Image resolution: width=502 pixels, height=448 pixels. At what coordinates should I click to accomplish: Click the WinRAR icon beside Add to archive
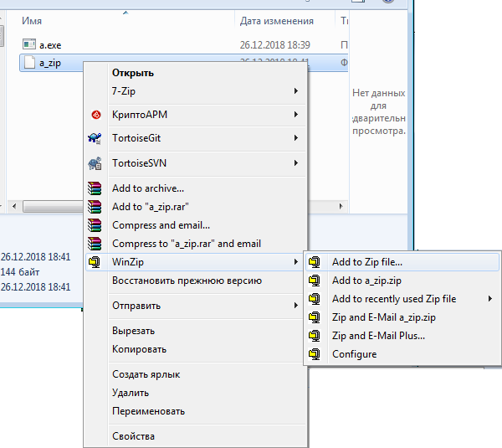[x=95, y=188]
